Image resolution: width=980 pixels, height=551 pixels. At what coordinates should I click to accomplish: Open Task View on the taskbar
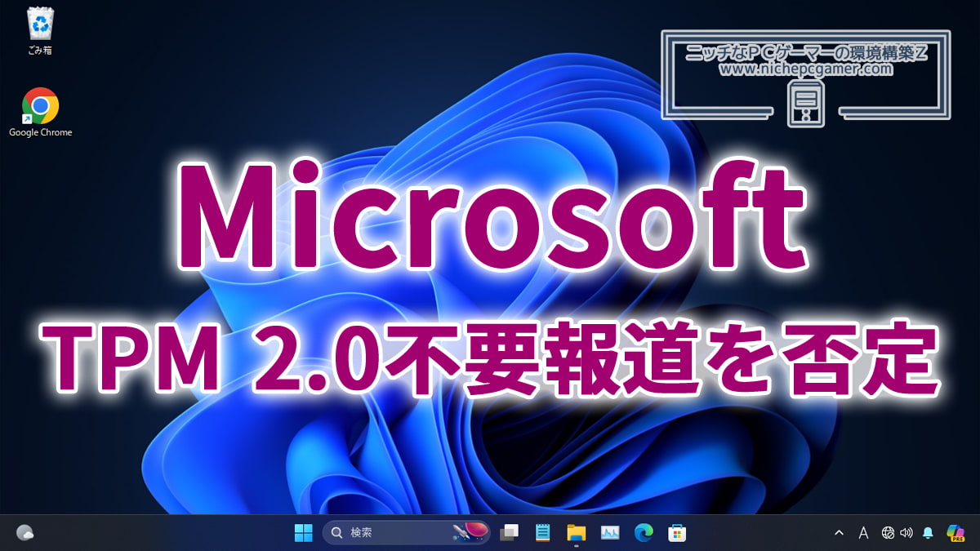coord(510,533)
